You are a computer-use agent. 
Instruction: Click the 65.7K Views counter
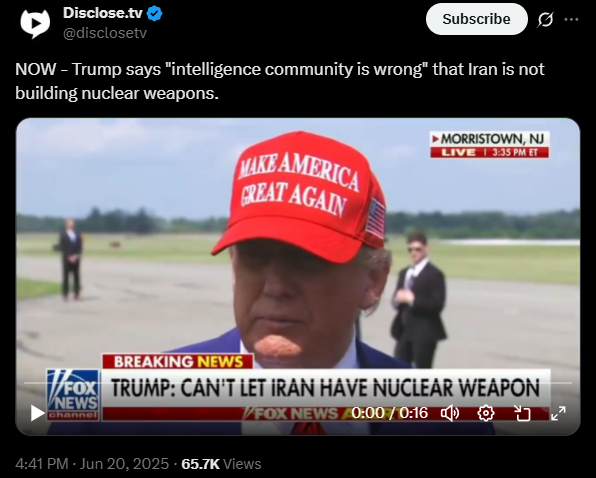pos(221,464)
